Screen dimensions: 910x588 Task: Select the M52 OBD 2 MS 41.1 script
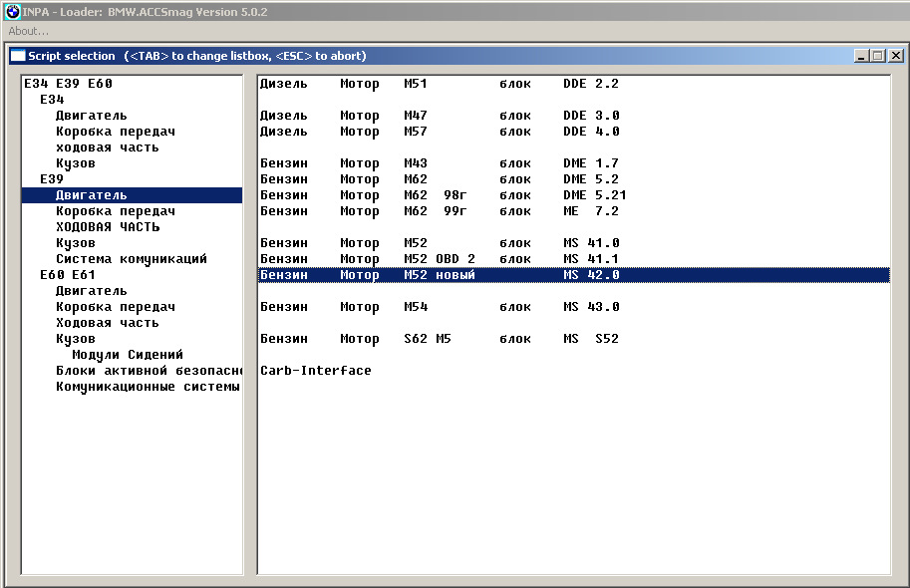click(x=573, y=259)
